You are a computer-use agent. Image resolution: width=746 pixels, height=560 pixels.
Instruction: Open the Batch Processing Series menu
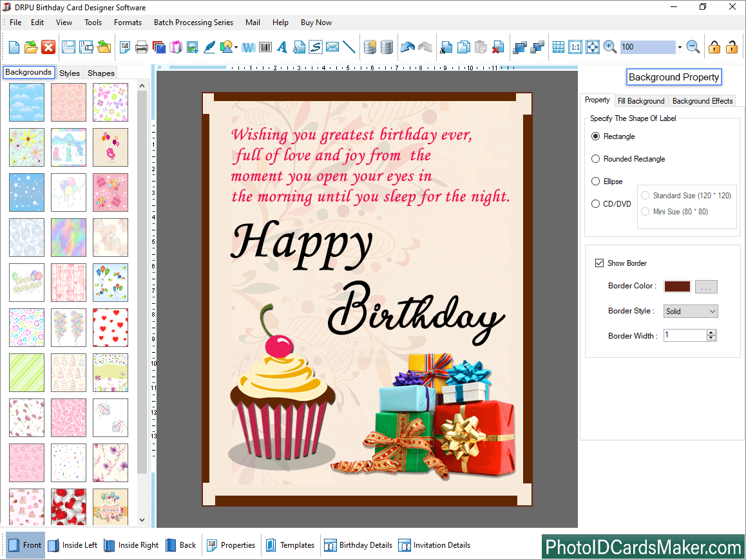pos(193,23)
